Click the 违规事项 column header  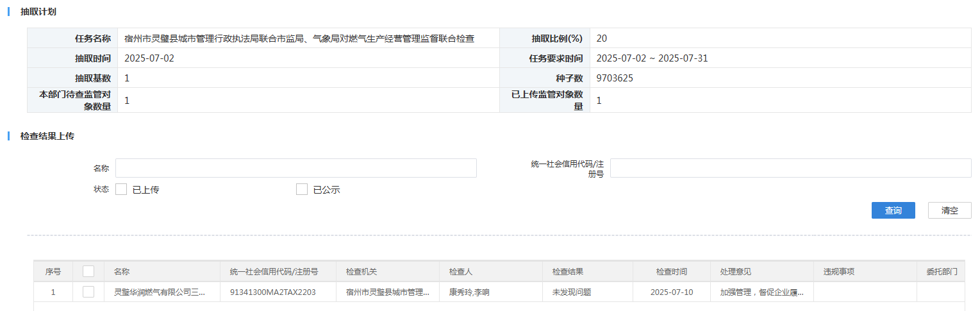839,272
